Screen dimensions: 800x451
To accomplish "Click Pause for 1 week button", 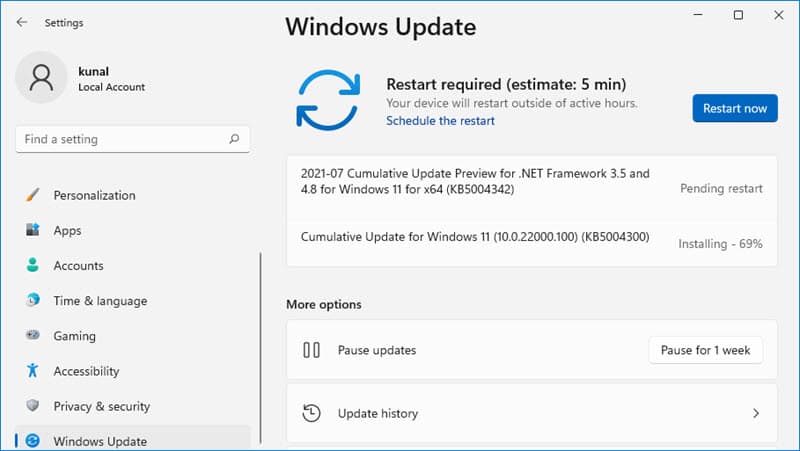I will pos(706,350).
